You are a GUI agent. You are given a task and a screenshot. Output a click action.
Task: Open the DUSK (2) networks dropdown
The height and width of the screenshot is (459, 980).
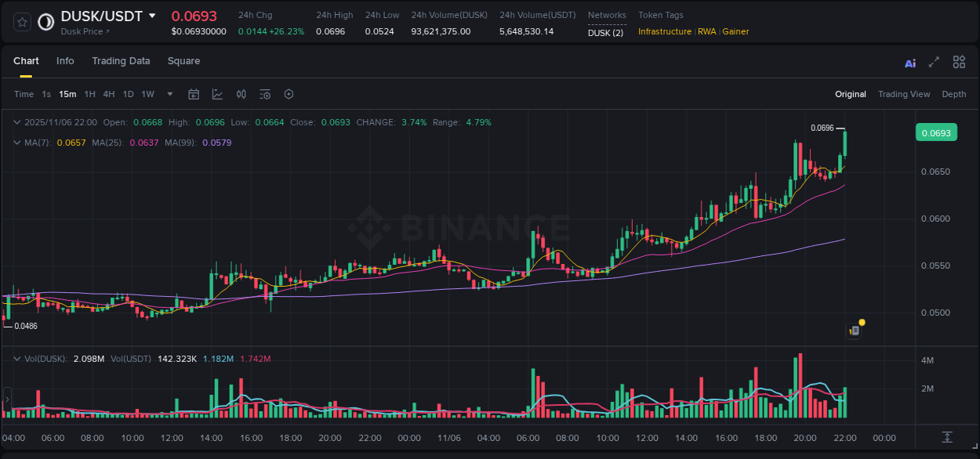(606, 33)
